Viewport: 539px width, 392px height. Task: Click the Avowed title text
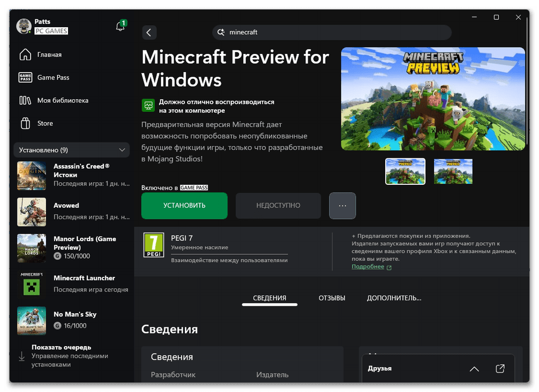pyautogui.click(x=66, y=205)
